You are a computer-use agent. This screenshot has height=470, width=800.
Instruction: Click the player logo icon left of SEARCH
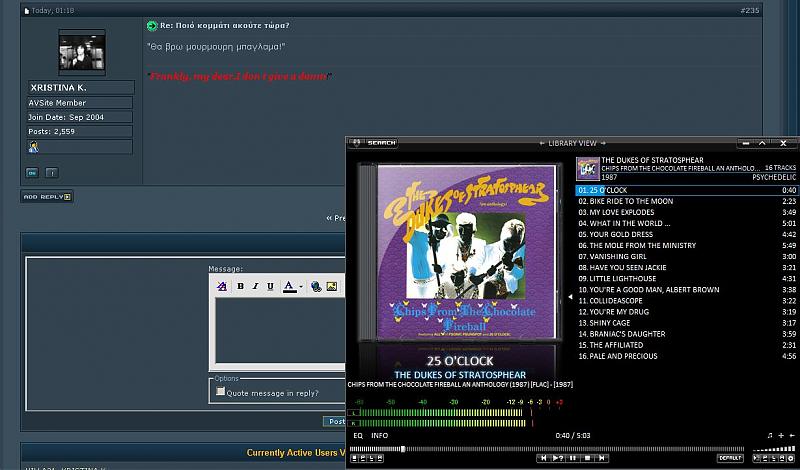click(356, 143)
